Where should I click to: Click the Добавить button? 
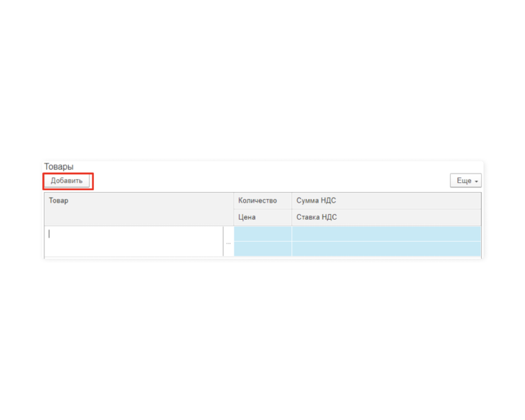pyautogui.click(x=67, y=181)
